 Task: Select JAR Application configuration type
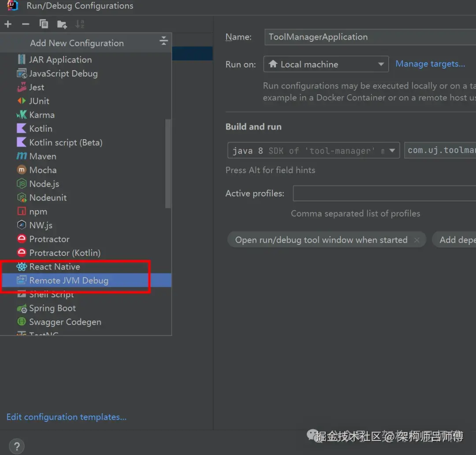click(86, 59)
